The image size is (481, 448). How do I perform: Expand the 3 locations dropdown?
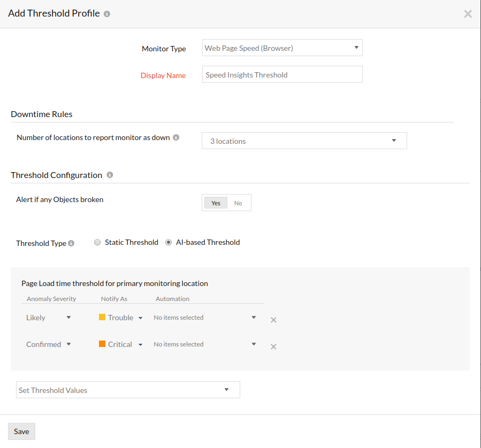pos(304,141)
